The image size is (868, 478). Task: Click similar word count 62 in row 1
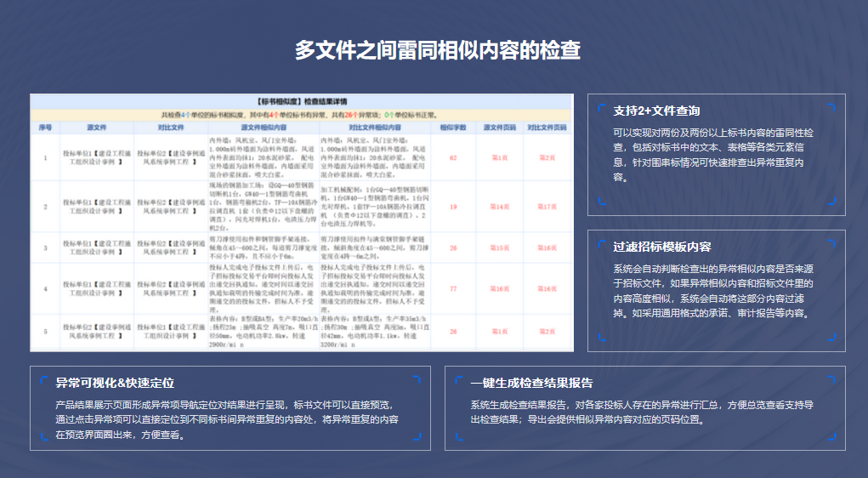pos(453,158)
